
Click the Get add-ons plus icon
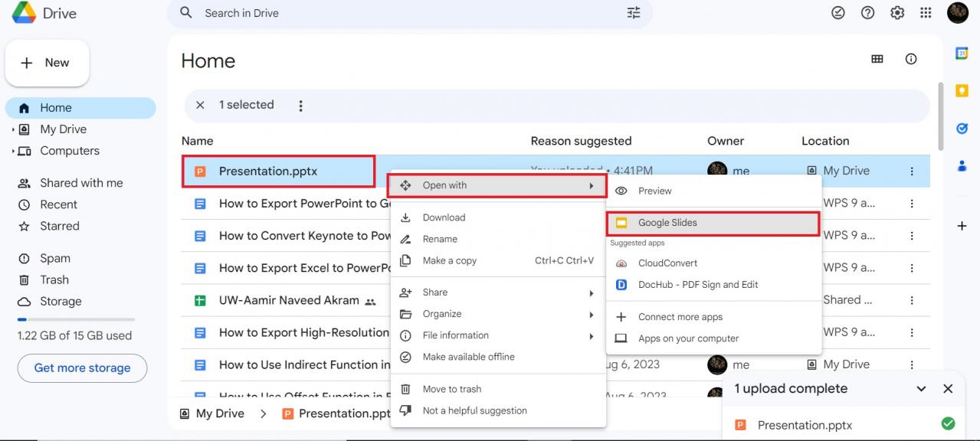point(962,226)
